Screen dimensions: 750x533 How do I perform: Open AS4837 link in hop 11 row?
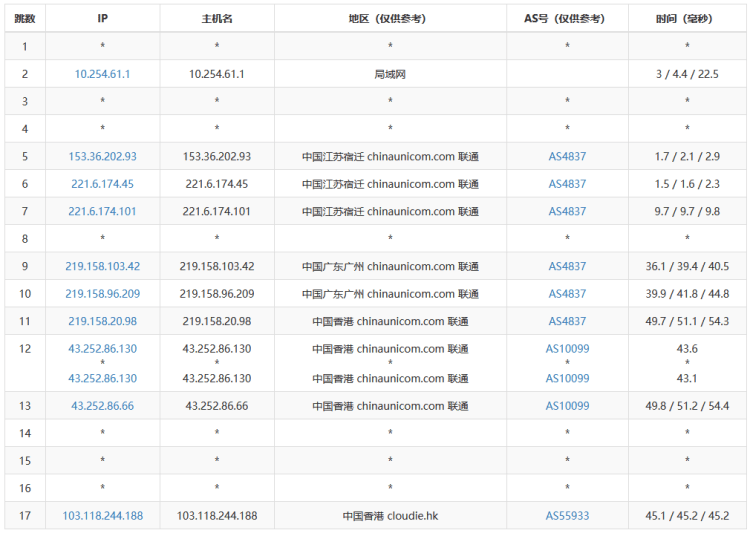click(567, 321)
